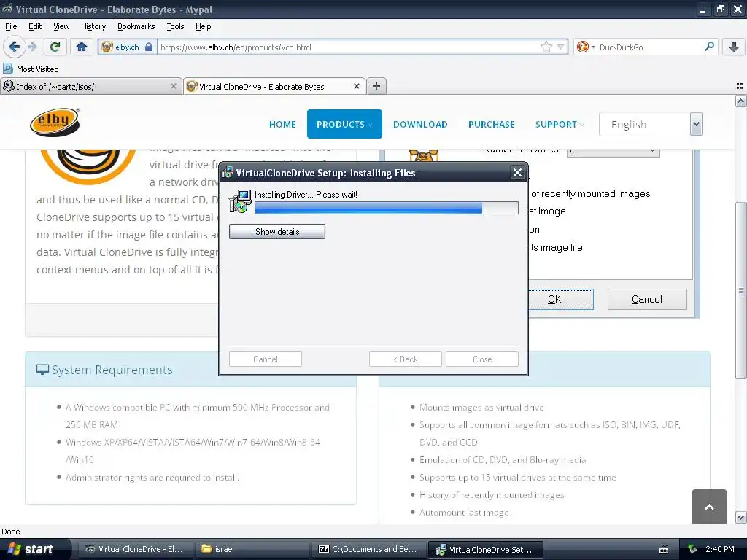Expand the SUPPORT navigation menu
This screenshot has height=560, width=747.
tap(560, 124)
